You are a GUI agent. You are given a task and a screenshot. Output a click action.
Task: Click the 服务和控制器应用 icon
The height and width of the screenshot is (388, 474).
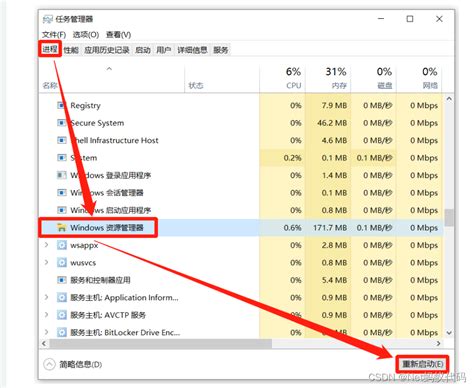[61, 280]
